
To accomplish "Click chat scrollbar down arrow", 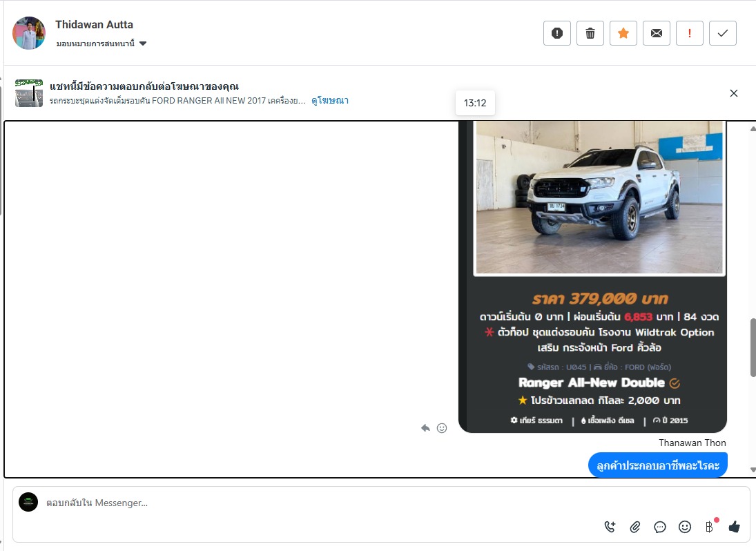I will coord(753,470).
